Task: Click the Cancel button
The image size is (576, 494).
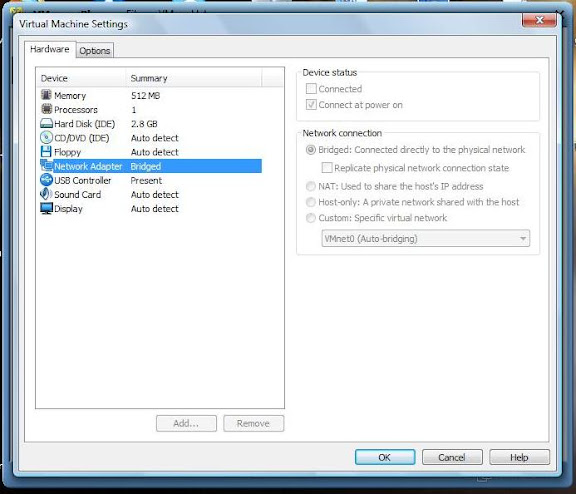Action: (x=452, y=457)
